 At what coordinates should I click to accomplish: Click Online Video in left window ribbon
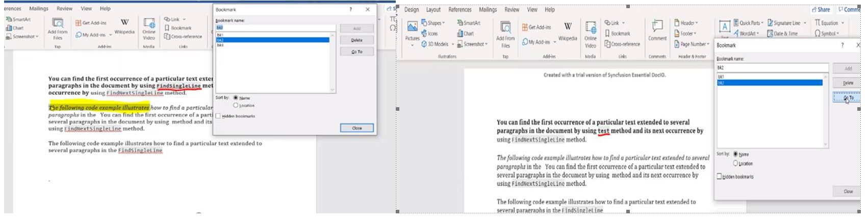coord(149,28)
